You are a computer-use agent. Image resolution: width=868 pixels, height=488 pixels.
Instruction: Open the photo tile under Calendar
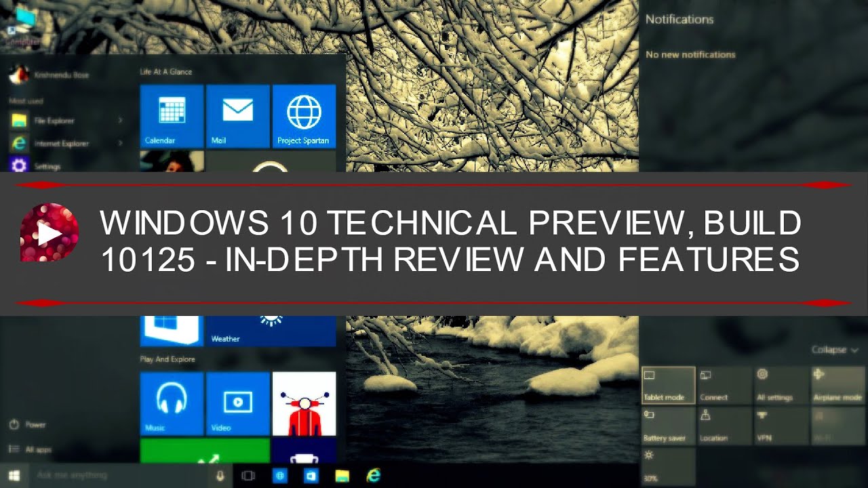172,161
